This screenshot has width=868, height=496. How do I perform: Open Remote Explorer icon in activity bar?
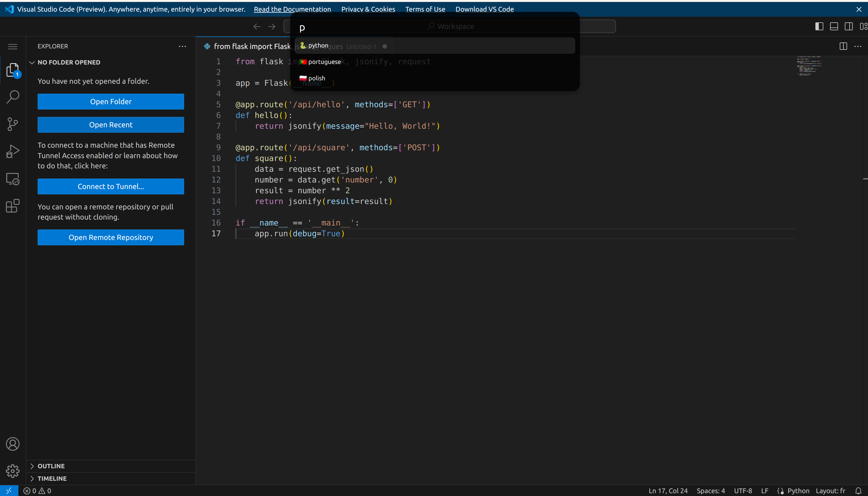tap(13, 179)
